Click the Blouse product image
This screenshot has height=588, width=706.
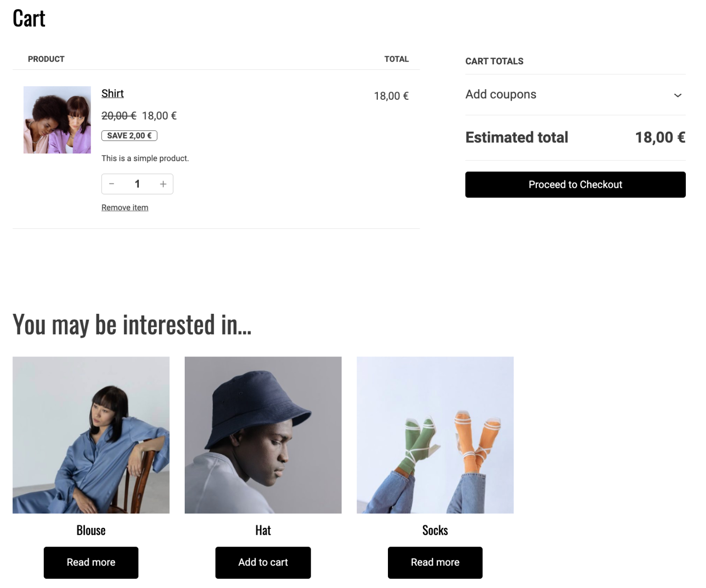[91, 435]
